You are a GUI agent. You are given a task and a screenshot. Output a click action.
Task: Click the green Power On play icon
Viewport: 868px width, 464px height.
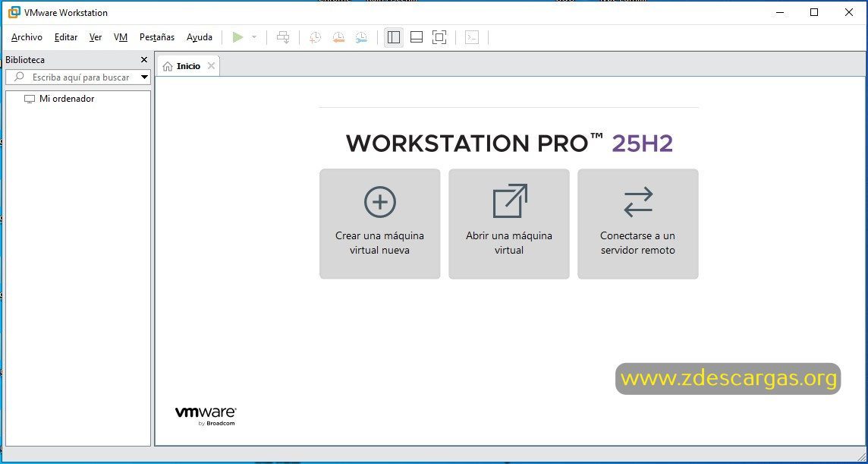[237, 37]
